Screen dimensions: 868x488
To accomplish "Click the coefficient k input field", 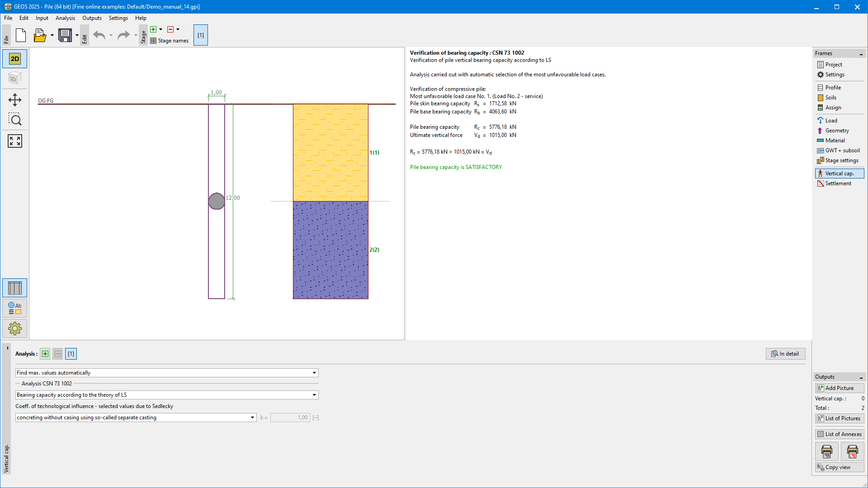I will pyautogui.click(x=290, y=418).
